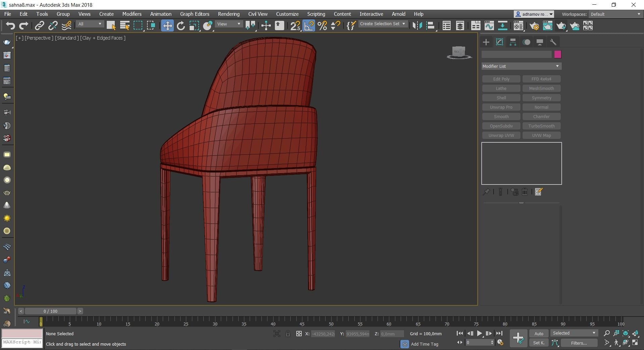The width and height of the screenshot is (644, 350).
Task: Open the Motion panel tab
Action: coord(526,42)
